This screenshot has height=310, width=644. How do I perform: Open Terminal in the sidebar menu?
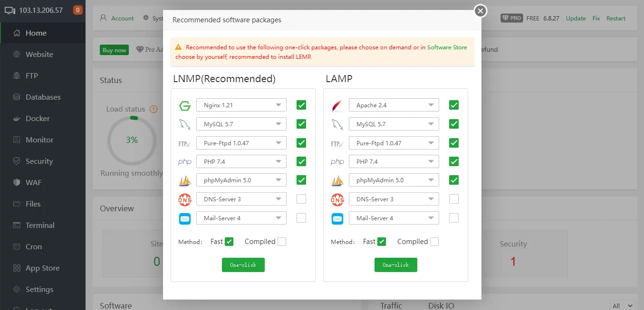click(x=43, y=225)
